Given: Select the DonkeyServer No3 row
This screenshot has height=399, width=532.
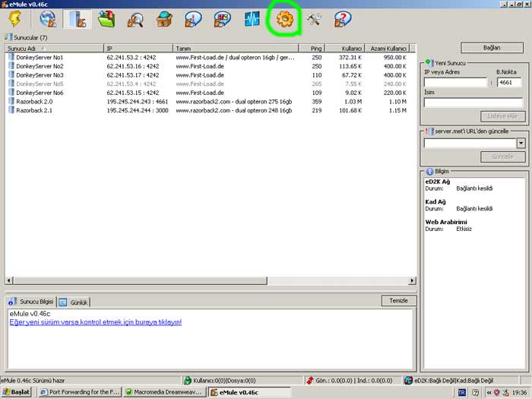Looking at the screenshot, I should (211, 75).
